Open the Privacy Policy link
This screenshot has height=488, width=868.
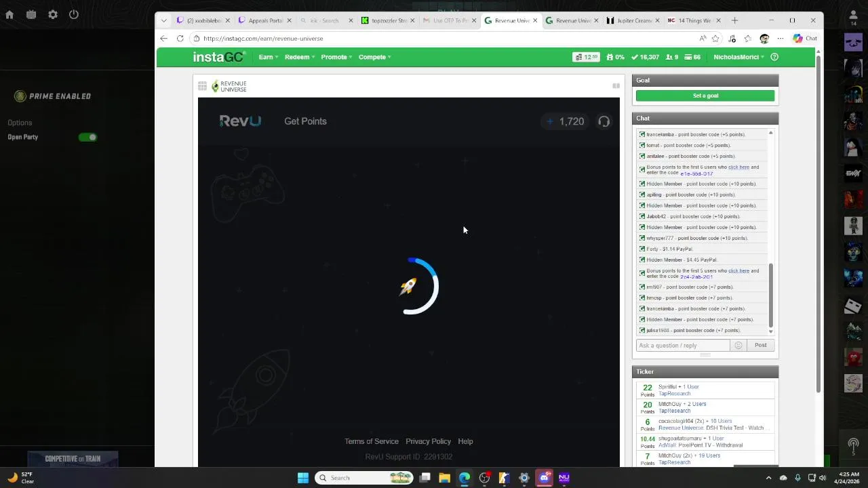click(x=428, y=441)
